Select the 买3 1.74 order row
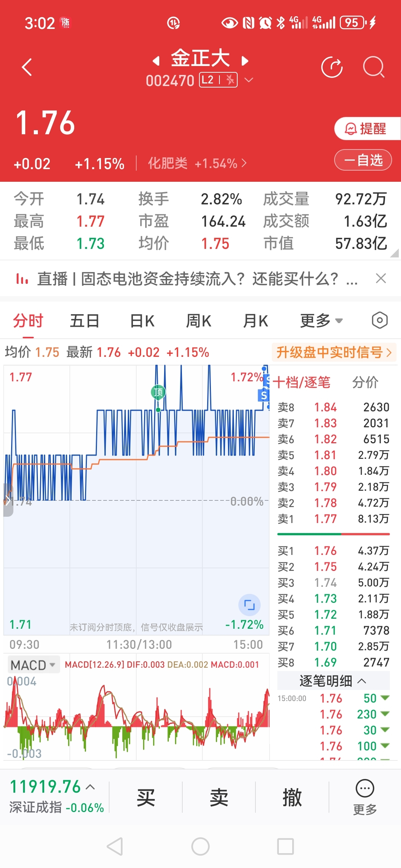Screen dimensions: 401x868 [333, 582]
